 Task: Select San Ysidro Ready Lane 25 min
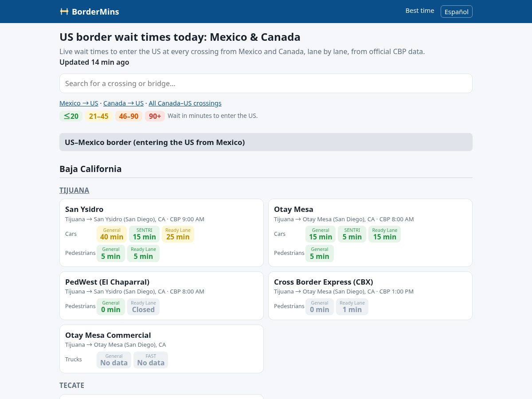point(178,234)
